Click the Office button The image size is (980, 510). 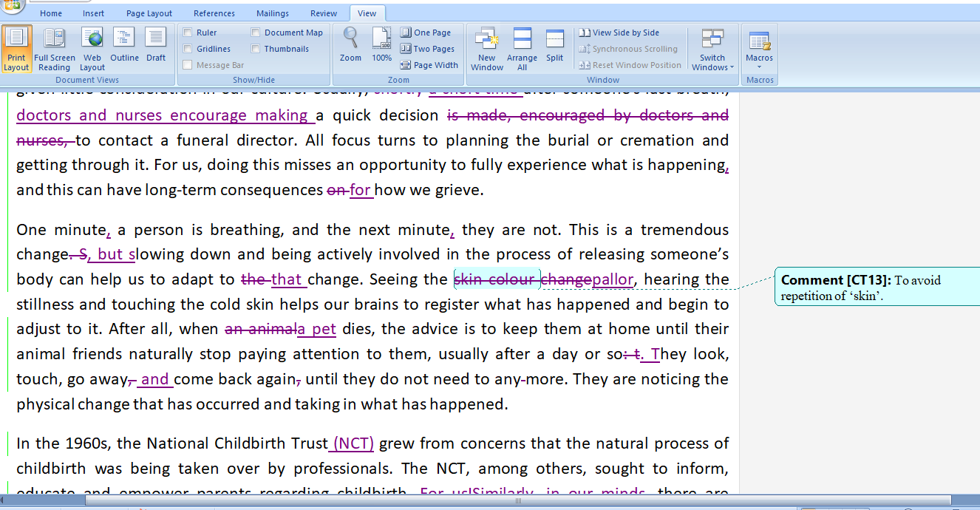click(13, 6)
